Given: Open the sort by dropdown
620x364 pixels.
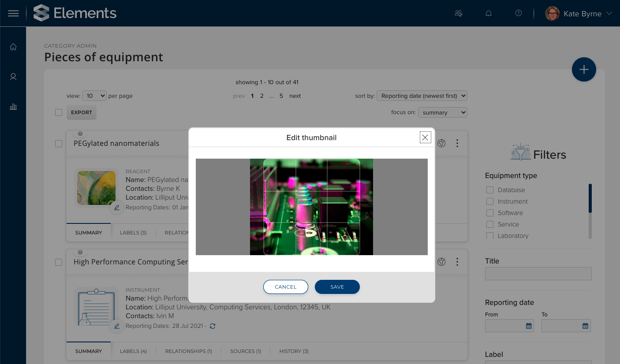Looking at the screenshot, I should point(422,96).
